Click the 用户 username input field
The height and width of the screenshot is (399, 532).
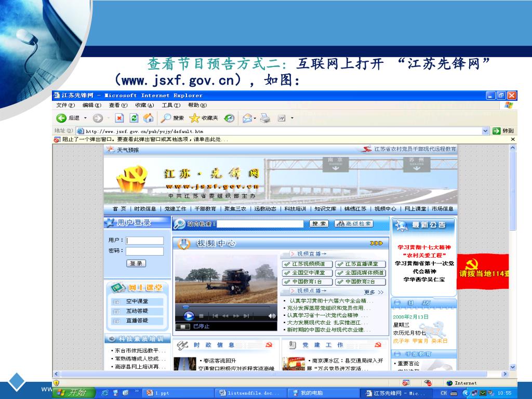point(145,241)
